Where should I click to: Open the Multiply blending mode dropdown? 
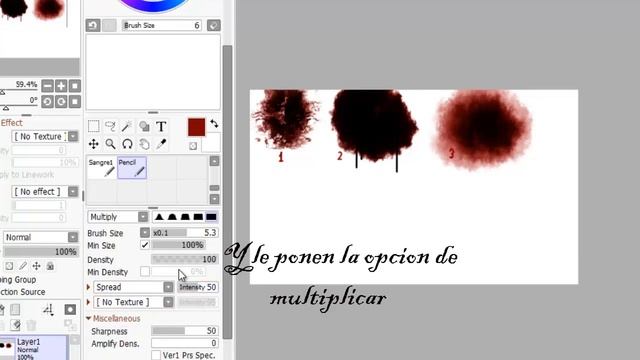coord(118,217)
